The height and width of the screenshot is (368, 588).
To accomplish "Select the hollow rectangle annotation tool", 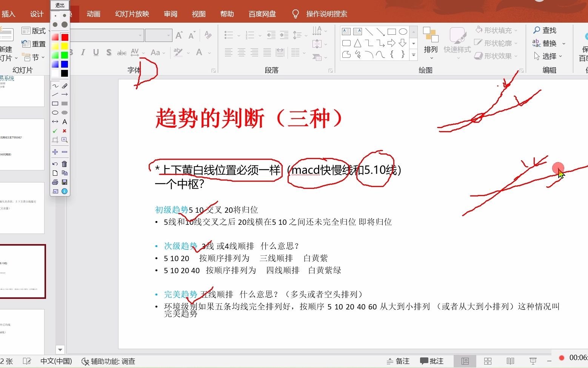I will [x=55, y=104].
